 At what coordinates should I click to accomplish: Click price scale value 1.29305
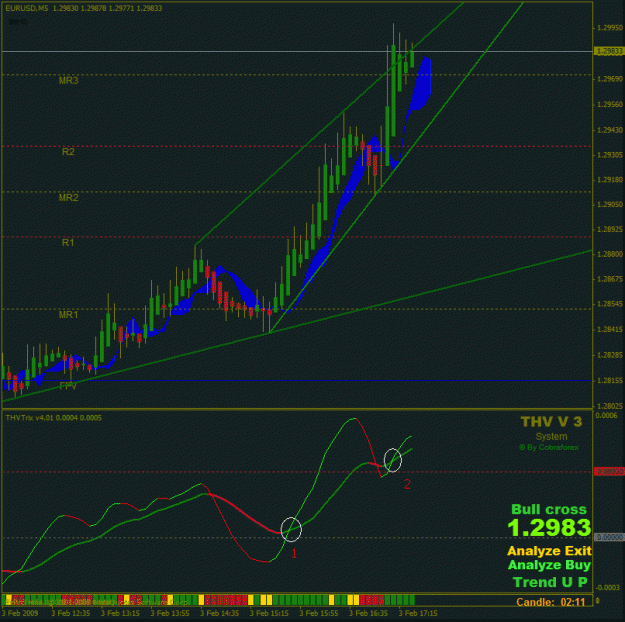coord(609,155)
